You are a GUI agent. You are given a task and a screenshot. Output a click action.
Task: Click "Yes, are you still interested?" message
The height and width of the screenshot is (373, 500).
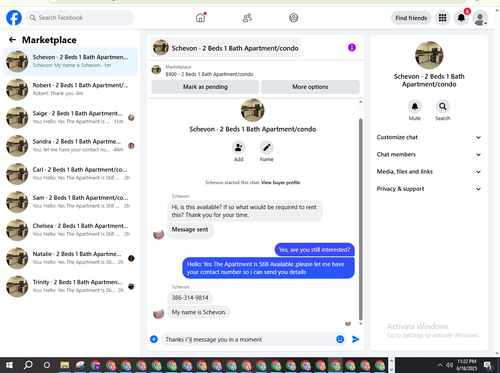[314, 250]
